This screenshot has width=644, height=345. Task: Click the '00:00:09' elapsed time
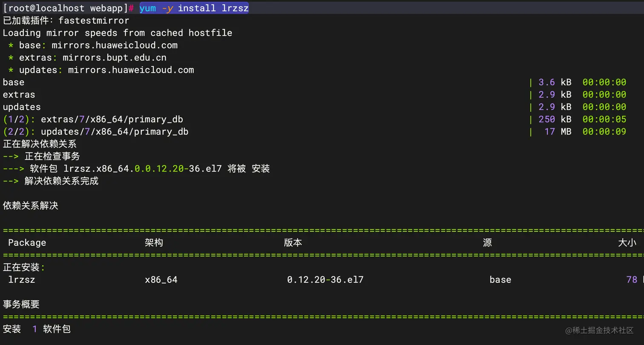(x=604, y=131)
